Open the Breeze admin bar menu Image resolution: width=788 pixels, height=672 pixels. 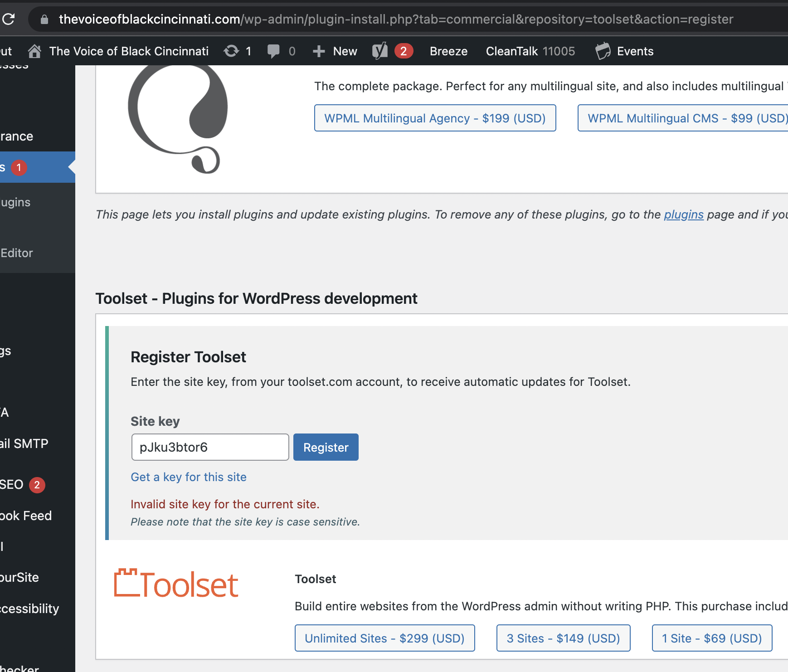[x=448, y=51]
